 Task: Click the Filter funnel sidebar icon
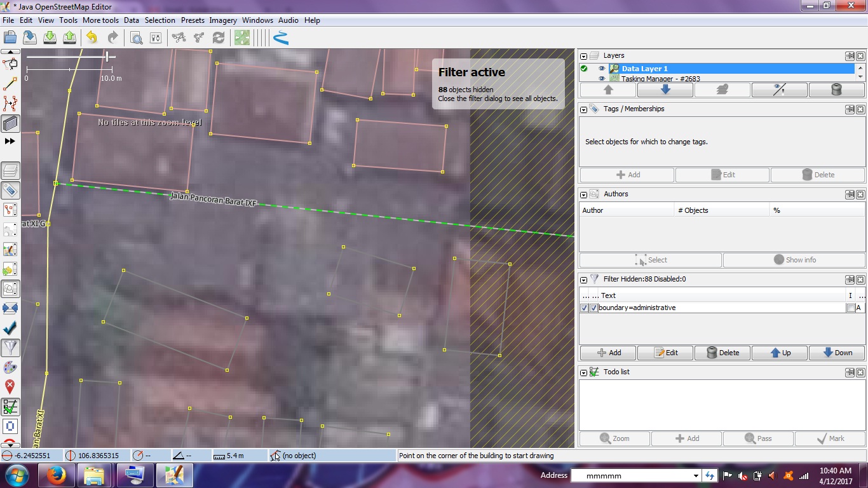pos(10,348)
